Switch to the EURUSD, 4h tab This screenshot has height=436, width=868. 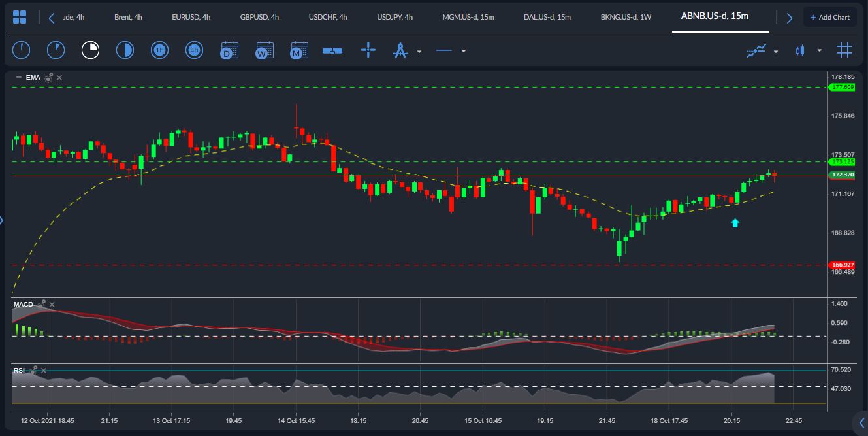pos(191,17)
